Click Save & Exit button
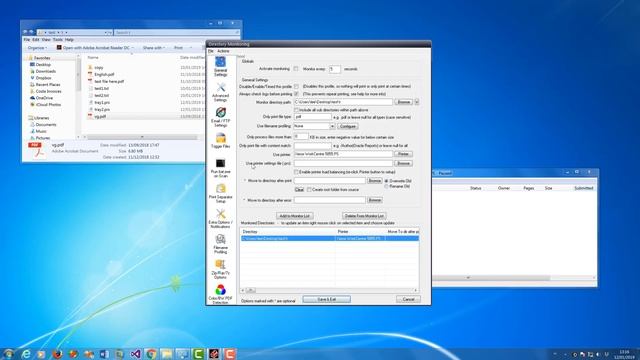This screenshot has width=640, height=360. coord(327,300)
